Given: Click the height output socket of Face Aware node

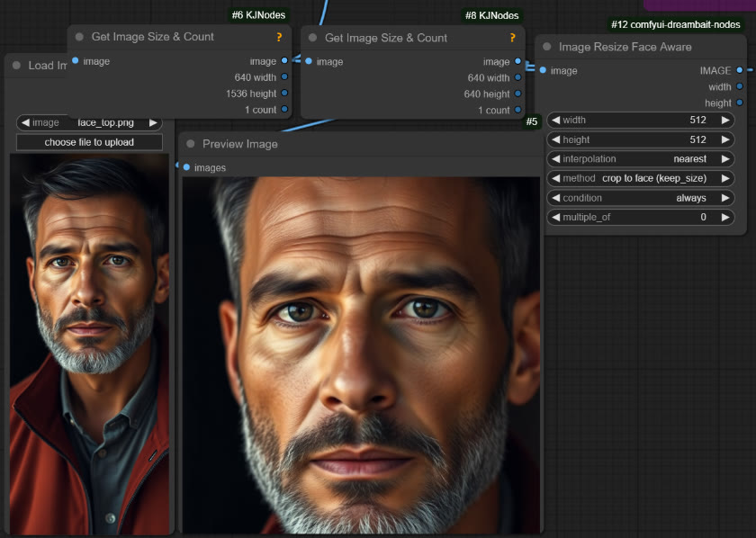Looking at the screenshot, I should coord(740,103).
